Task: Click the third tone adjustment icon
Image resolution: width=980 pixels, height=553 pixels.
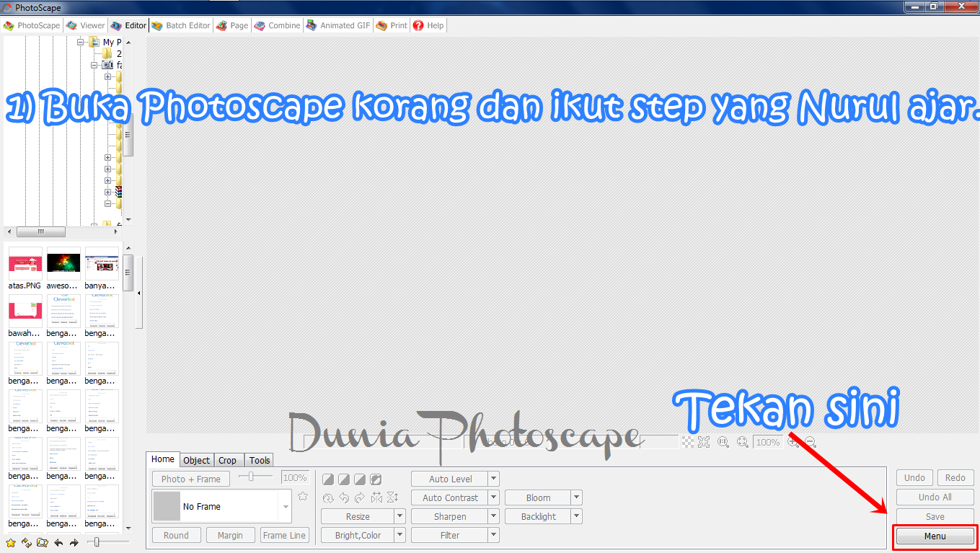Action: click(360, 479)
